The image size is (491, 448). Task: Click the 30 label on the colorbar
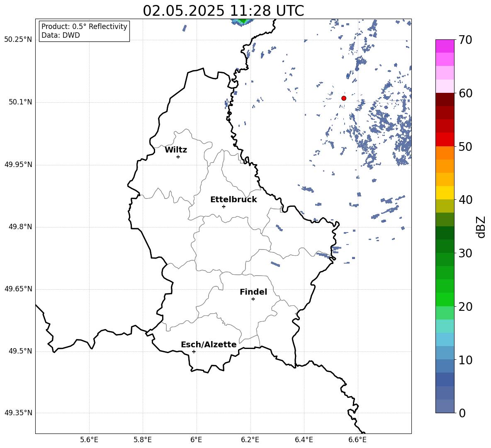(465, 253)
